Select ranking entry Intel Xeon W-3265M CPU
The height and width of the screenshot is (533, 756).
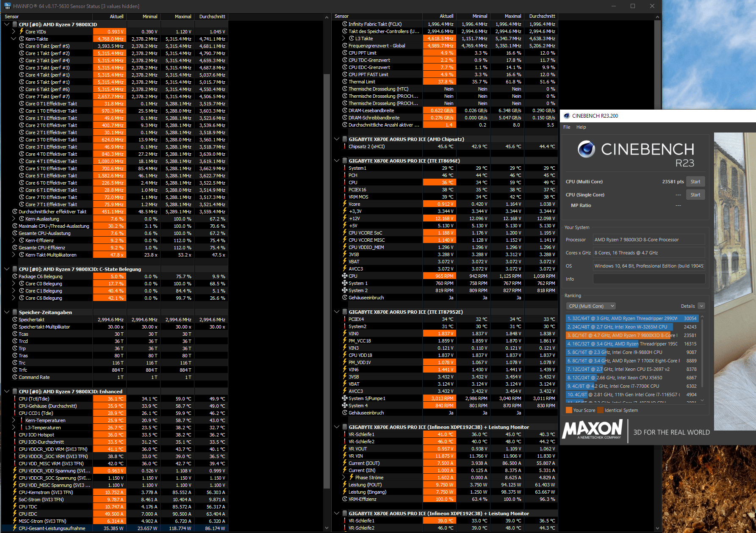[632, 327]
